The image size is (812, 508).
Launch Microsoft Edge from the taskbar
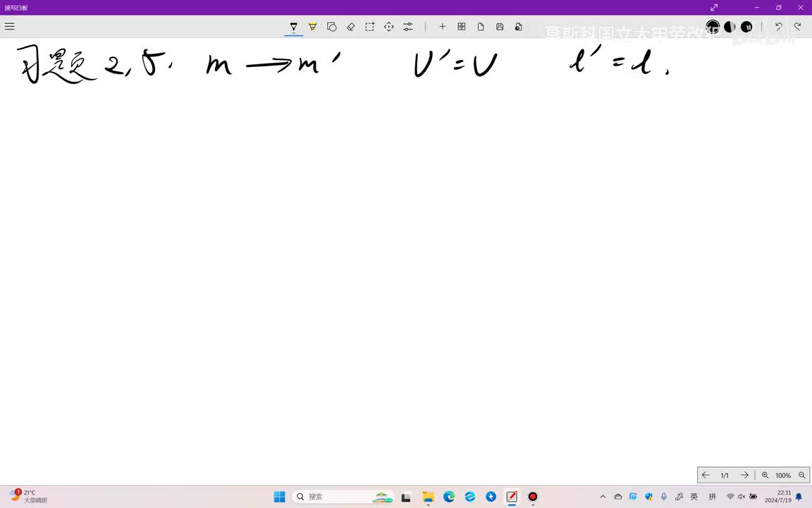click(x=449, y=497)
